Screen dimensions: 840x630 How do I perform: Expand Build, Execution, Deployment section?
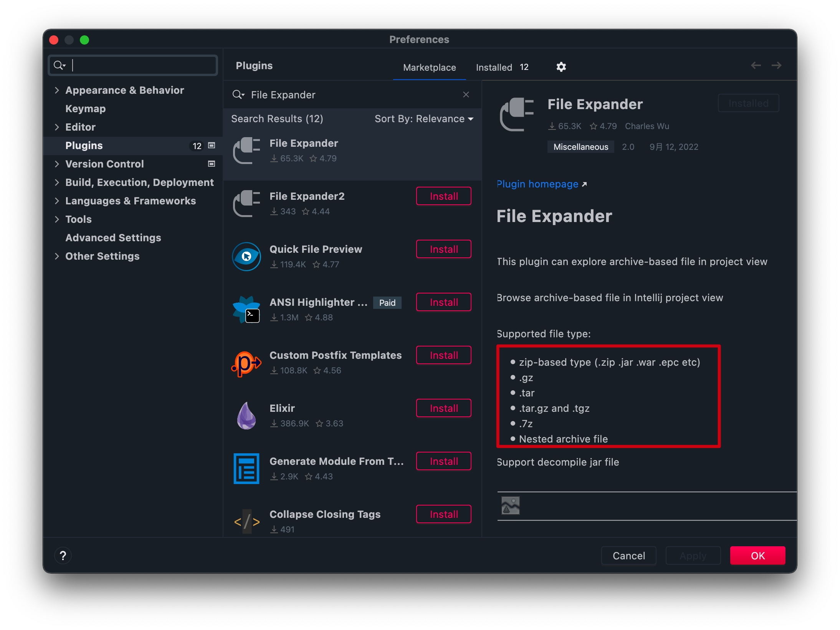[x=57, y=182]
